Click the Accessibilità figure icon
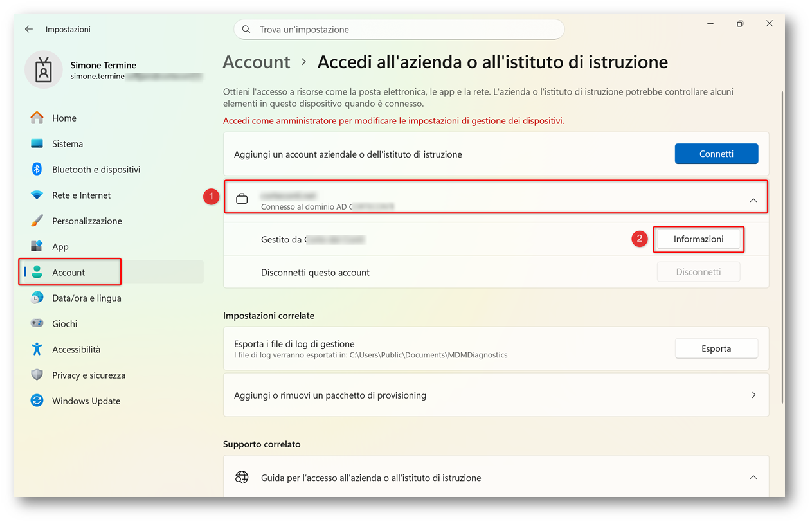 pos(37,349)
